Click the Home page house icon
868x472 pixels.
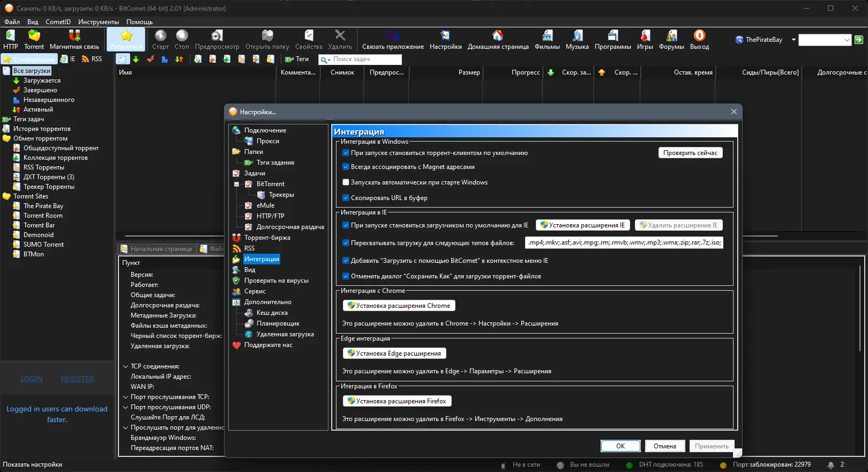point(498,36)
